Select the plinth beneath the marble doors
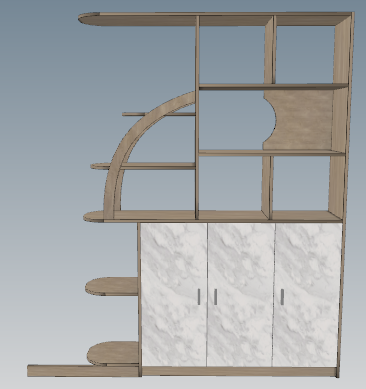Screen dimensions: 366x389 click(239, 372)
